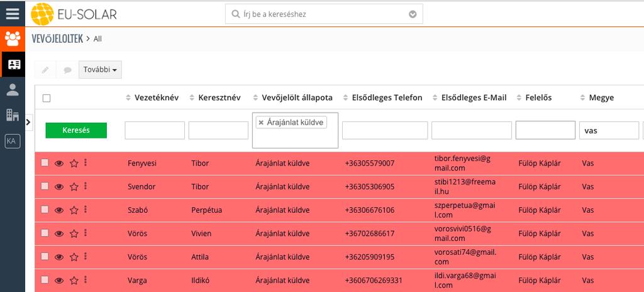Star the Fenyvesi Tibor record
The image size is (644, 292).
(74, 163)
